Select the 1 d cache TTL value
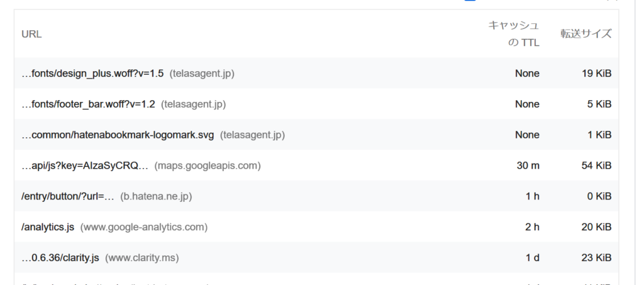This screenshot has height=285, width=644. (x=533, y=258)
